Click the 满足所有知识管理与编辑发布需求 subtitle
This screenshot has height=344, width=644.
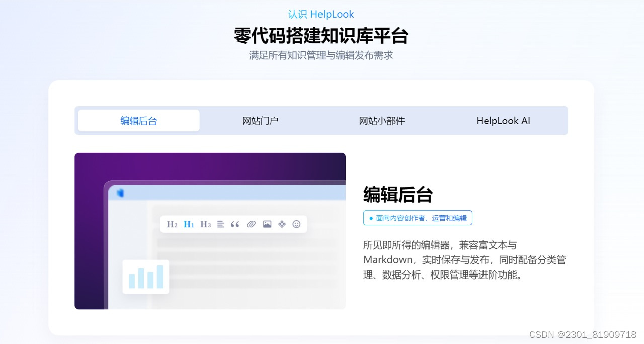click(x=321, y=55)
